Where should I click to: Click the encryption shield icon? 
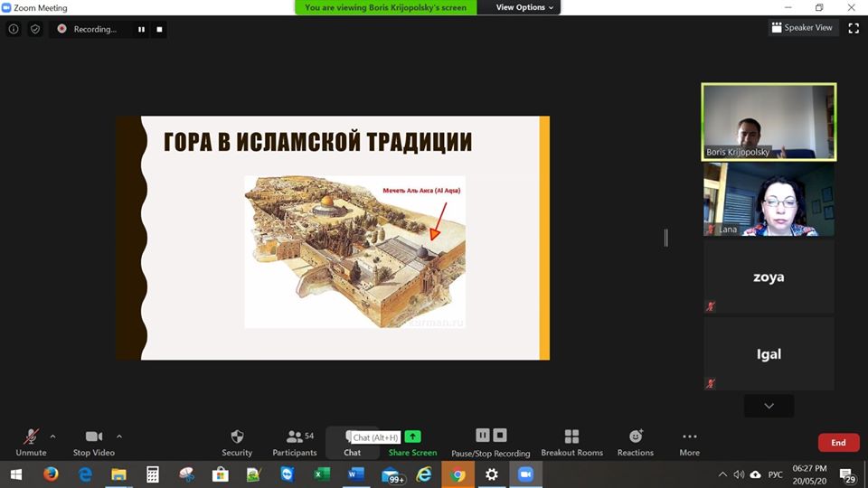[x=35, y=29]
